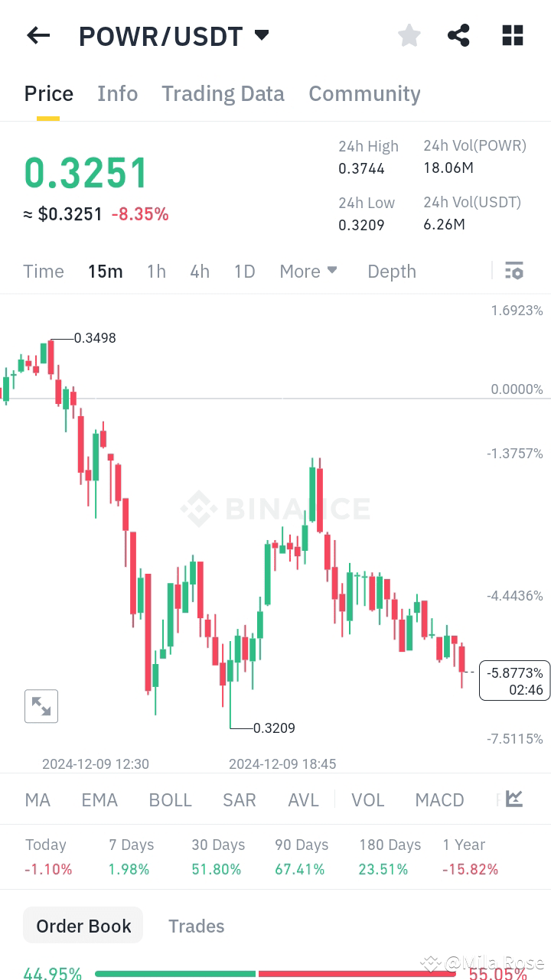Favorite POWR/USDT with the star icon

(x=409, y=35)
